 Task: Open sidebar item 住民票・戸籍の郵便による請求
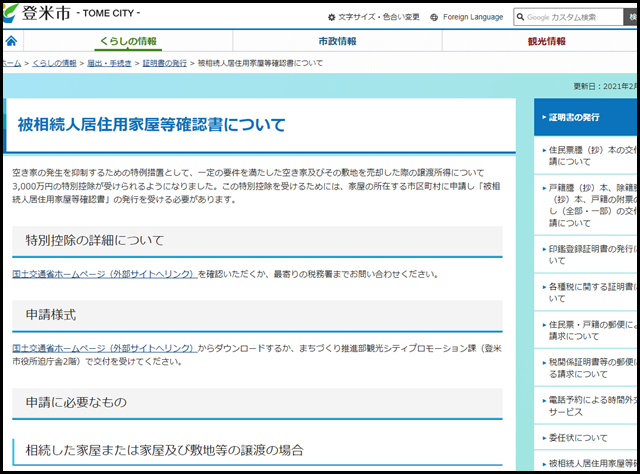tap(587, 330)
